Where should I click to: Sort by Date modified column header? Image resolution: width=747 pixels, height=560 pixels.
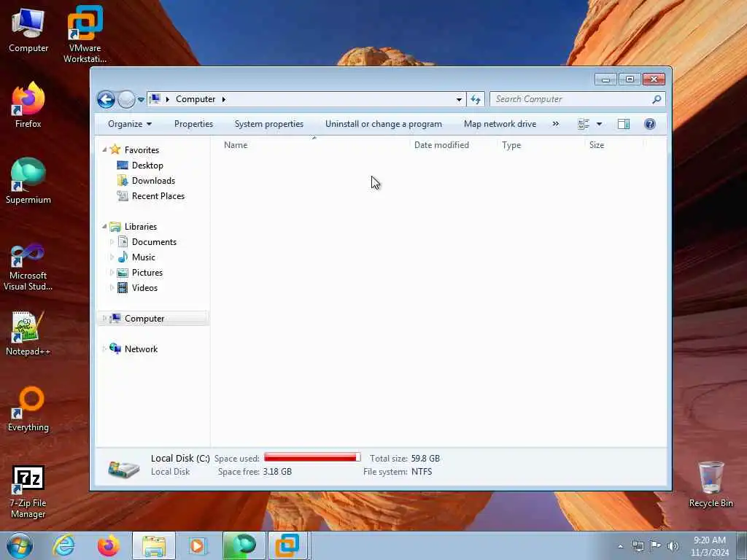441,145
